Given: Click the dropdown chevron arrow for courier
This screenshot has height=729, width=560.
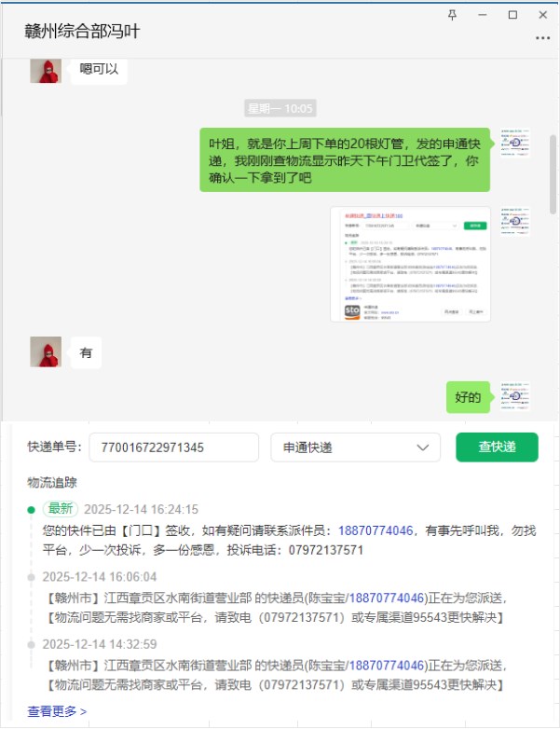Looking at the screenshot, I should pos(422,447).
